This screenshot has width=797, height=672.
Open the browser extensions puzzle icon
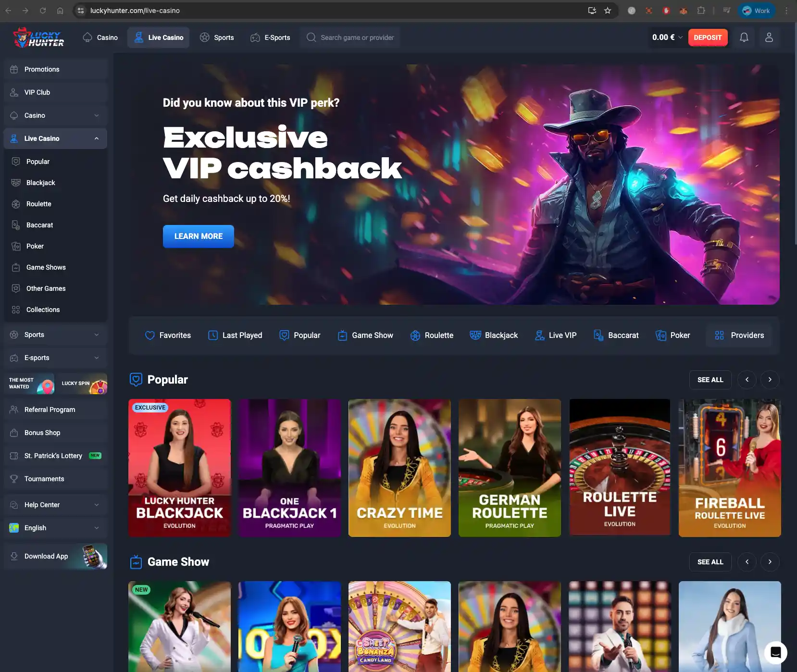[701, 11]
